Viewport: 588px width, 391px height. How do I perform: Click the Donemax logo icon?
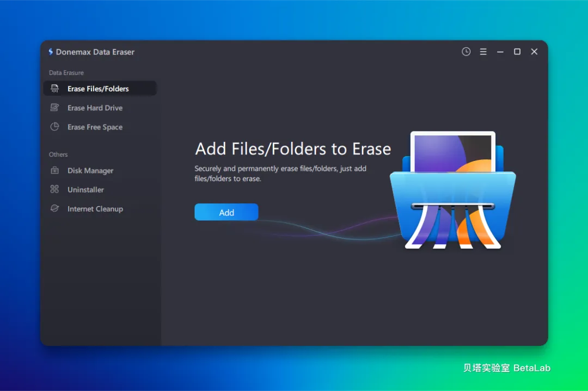click(51, 52)
